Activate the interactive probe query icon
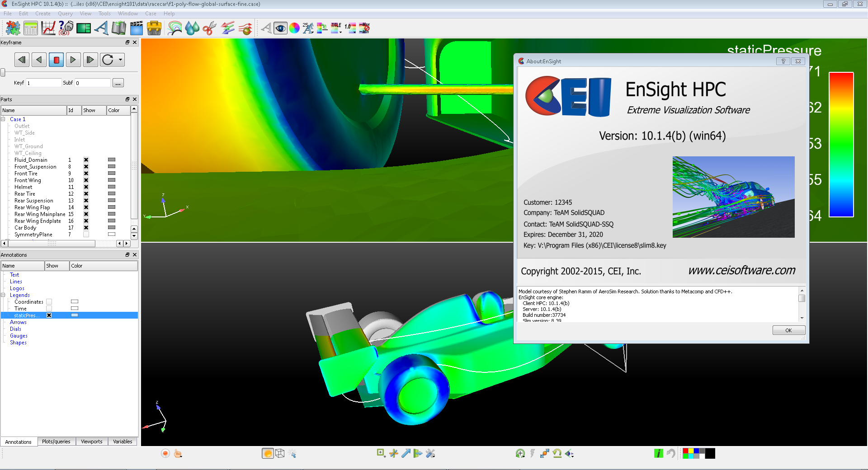 click(x=66, y=28)
